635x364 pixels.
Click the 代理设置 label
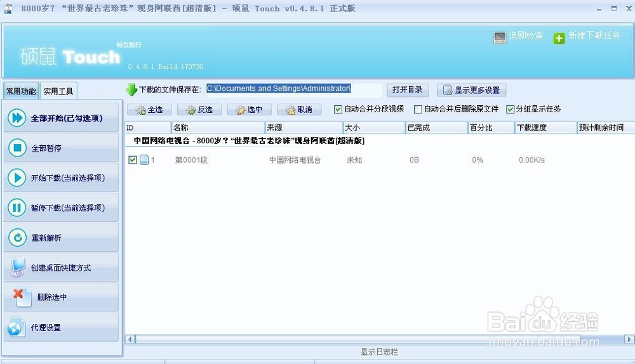[x=46, y=328]
